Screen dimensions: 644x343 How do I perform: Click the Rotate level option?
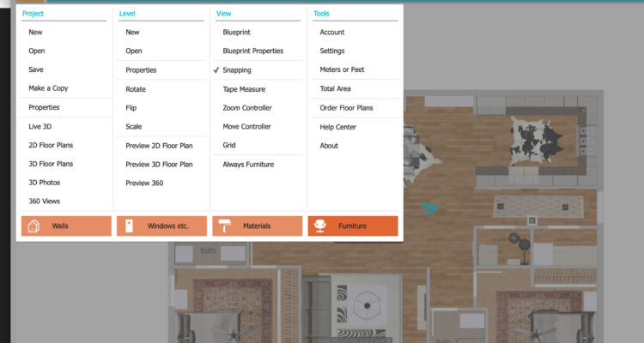(137, 89)
